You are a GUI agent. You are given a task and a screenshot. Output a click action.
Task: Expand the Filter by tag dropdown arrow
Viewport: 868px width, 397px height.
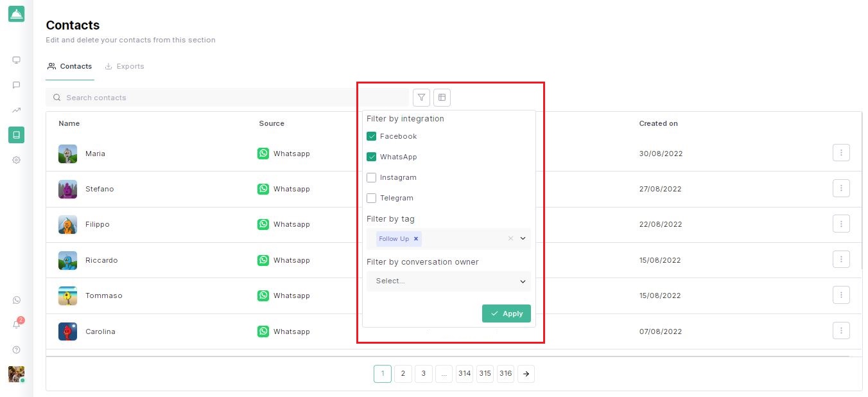[x=523, y=238]
